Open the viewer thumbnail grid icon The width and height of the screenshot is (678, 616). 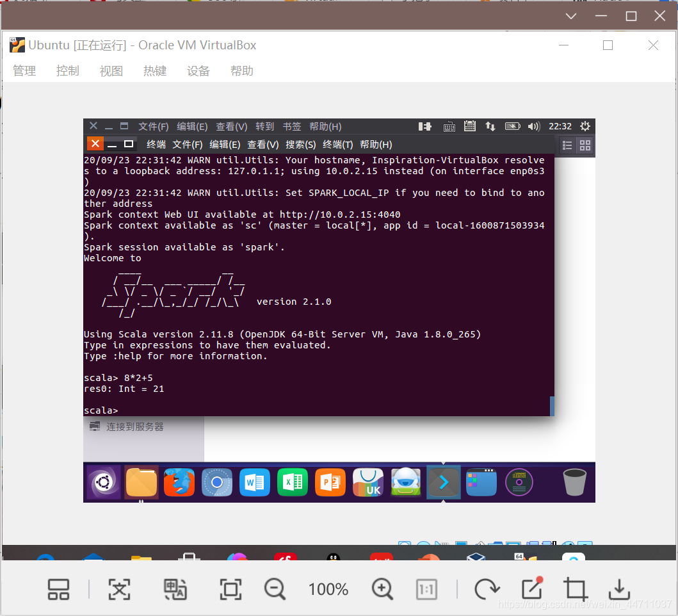tap(58, 589)
